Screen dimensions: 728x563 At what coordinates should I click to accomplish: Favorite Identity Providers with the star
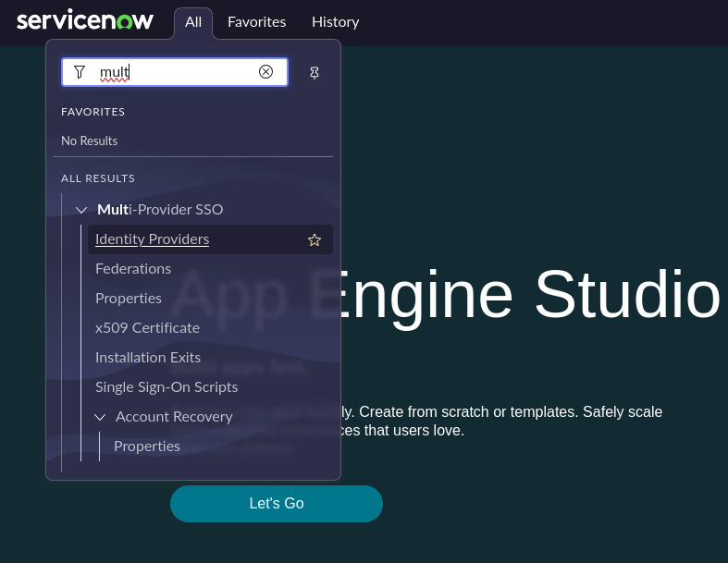pos(315,240)
